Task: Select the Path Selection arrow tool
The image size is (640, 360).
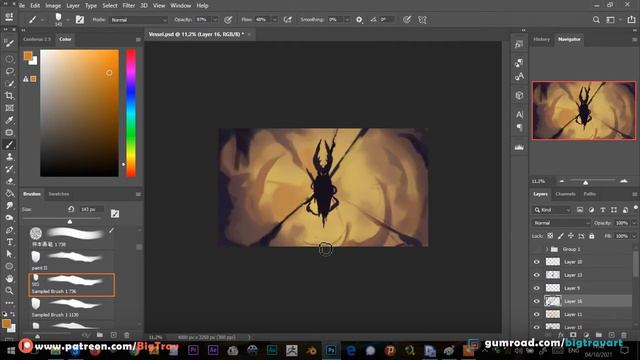Action: [9, 254]
